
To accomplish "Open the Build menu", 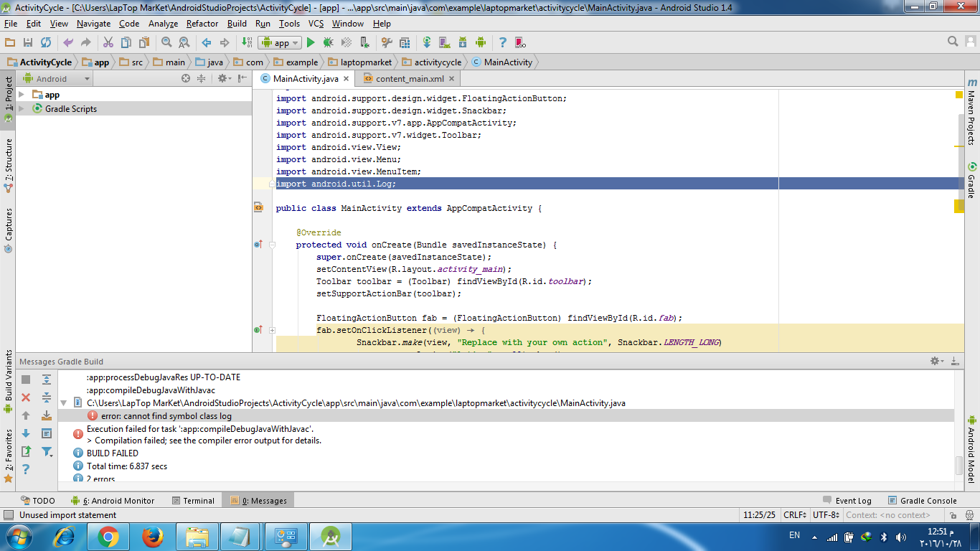I will click(237, 24).
